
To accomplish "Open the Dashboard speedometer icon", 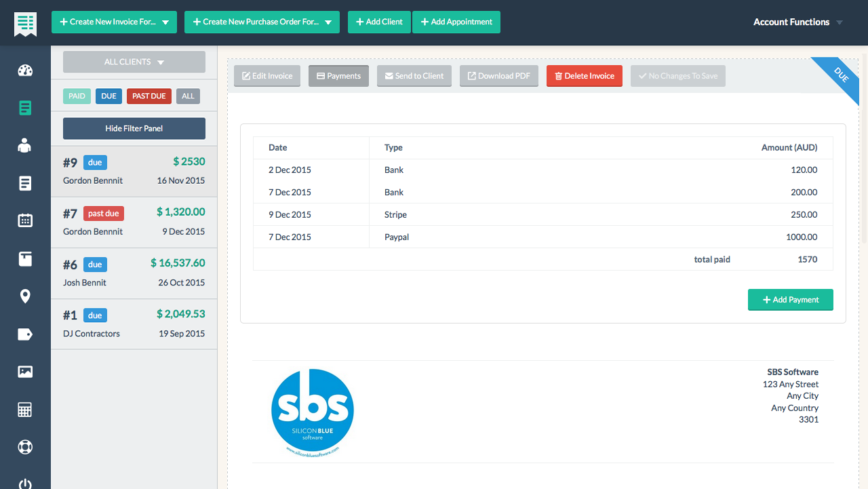I will (24, 70).
